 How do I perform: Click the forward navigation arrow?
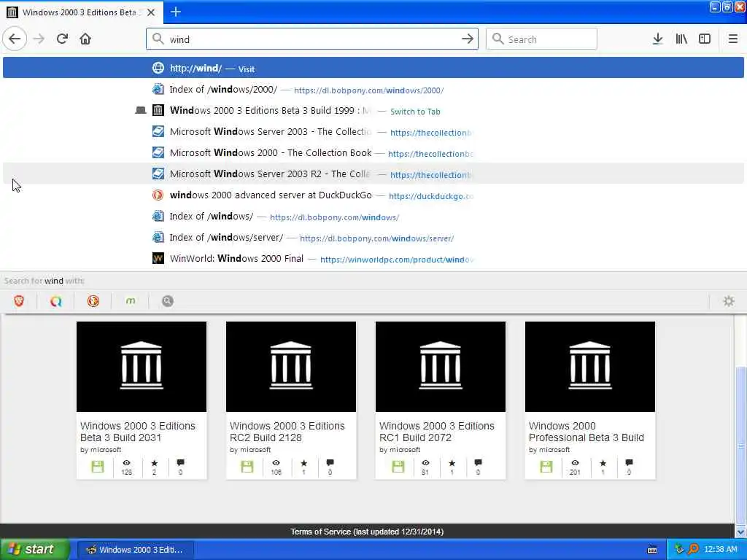[x=39, y=39]
